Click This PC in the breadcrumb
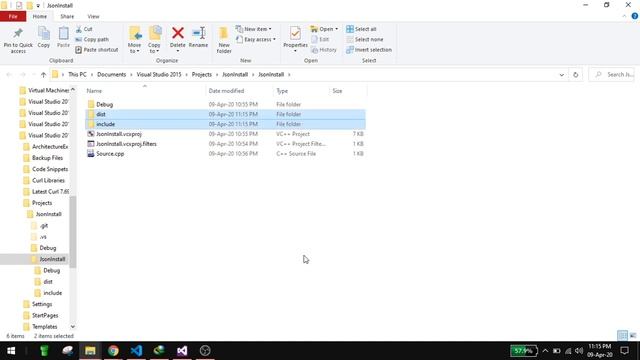The height and width of the screenshot is (360, 640). click(77, 75)
